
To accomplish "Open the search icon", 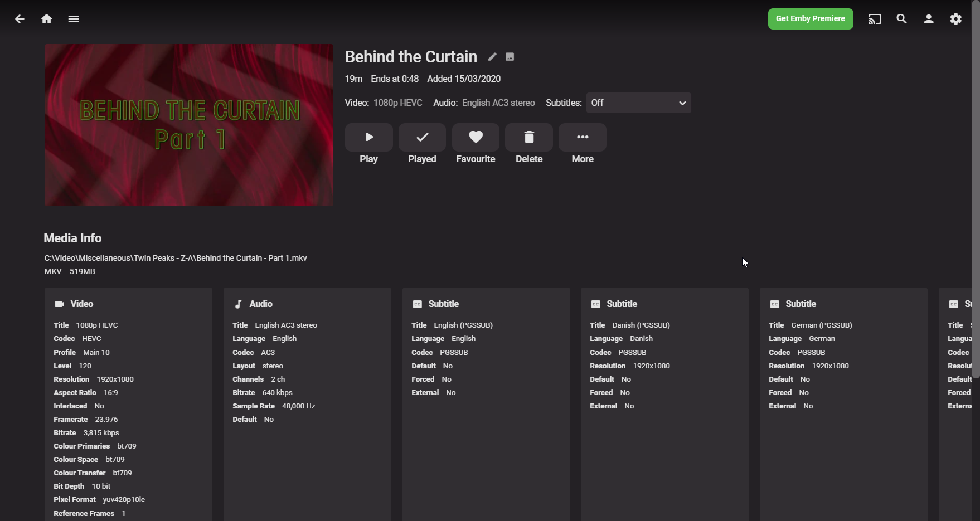I will coord(901,19).
